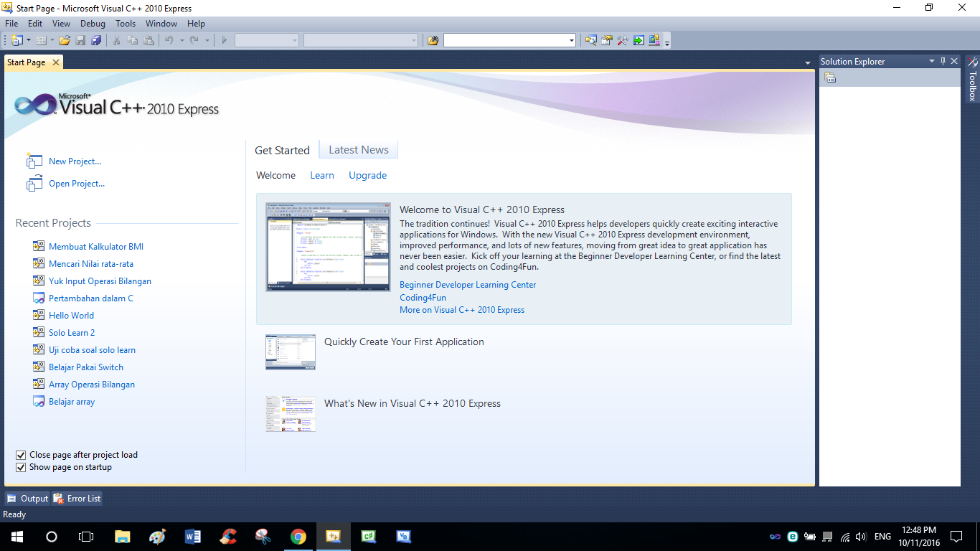
Task: Open the Window menu
Action: tap(161, 24)
